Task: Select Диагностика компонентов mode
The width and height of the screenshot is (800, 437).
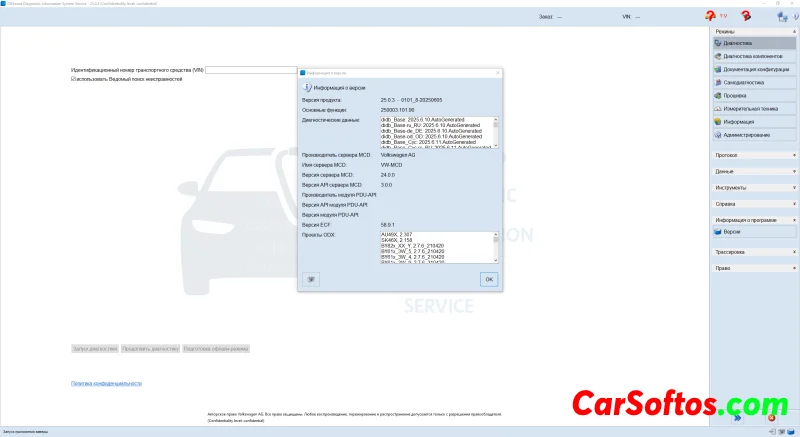Action: pos(752,57)
